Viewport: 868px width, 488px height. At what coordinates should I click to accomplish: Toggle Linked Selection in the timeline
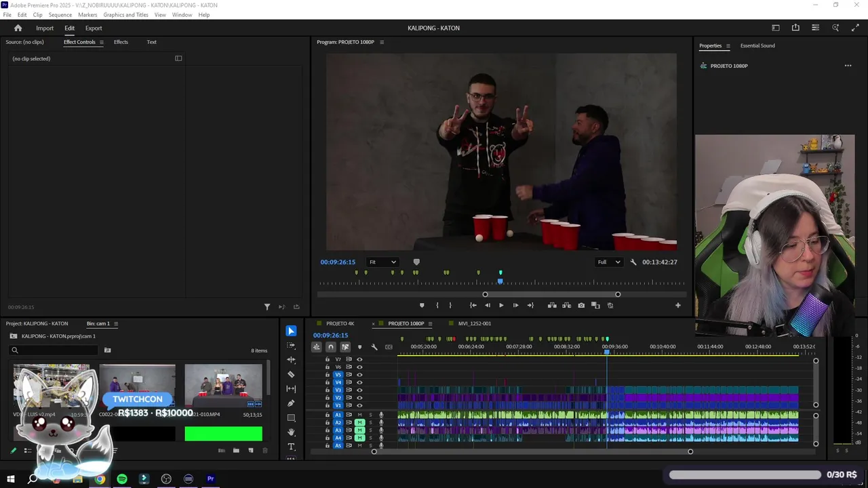coord(345,347)
